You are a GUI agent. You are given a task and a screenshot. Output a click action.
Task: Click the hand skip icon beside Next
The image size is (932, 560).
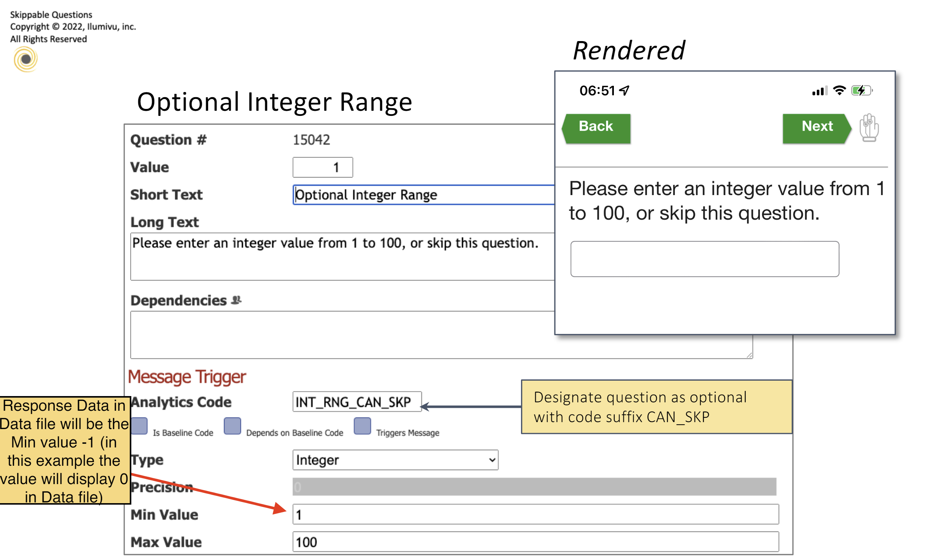click(x=869, y=128)
